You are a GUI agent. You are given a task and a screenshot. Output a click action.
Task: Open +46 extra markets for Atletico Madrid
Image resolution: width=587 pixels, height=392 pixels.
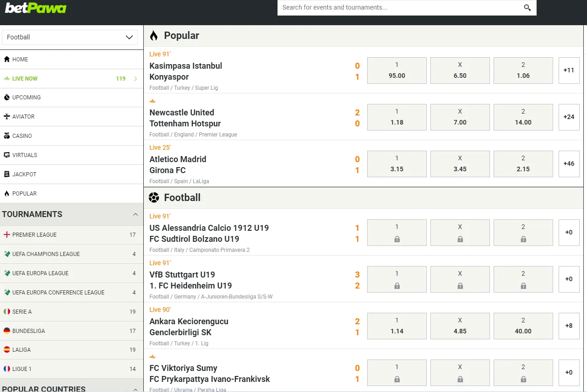tap(569, 164)
